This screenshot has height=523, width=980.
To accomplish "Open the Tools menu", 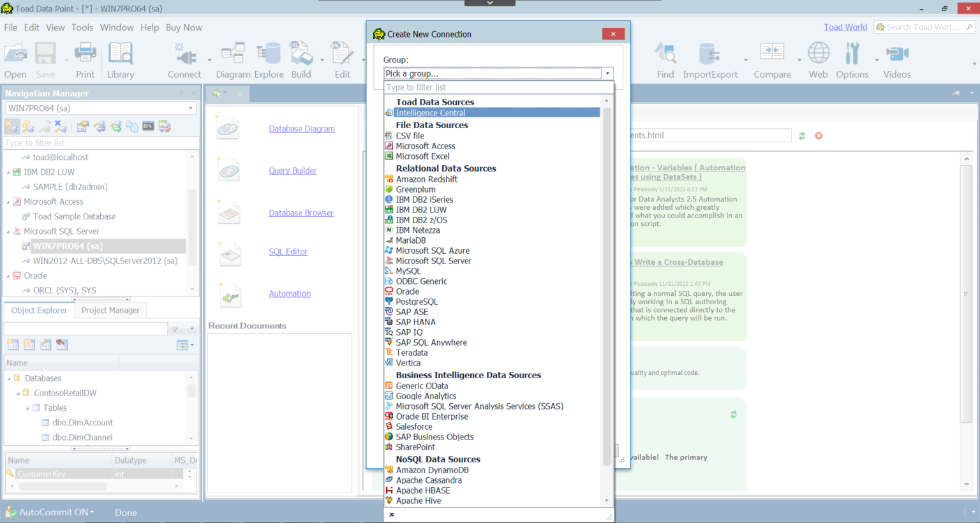I will 84,27.
